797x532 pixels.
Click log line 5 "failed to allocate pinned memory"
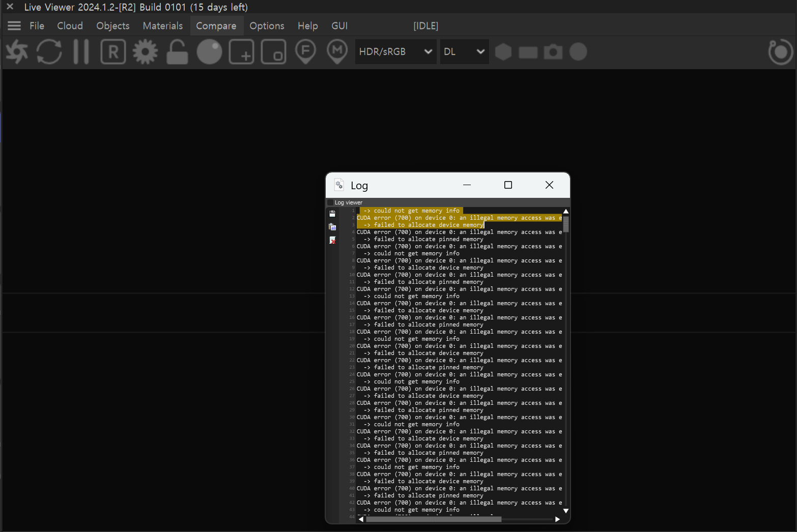click(429, 239)
